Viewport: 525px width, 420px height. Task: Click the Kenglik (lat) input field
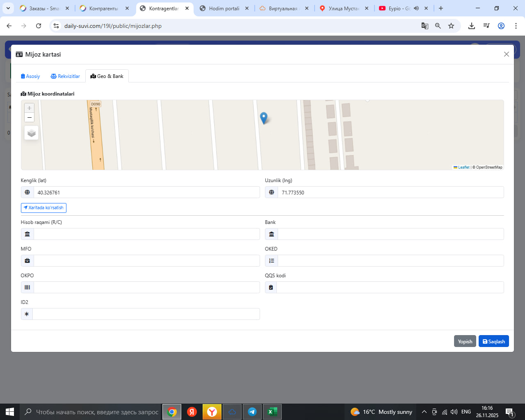pyautogui.click(x=146, y=192)
